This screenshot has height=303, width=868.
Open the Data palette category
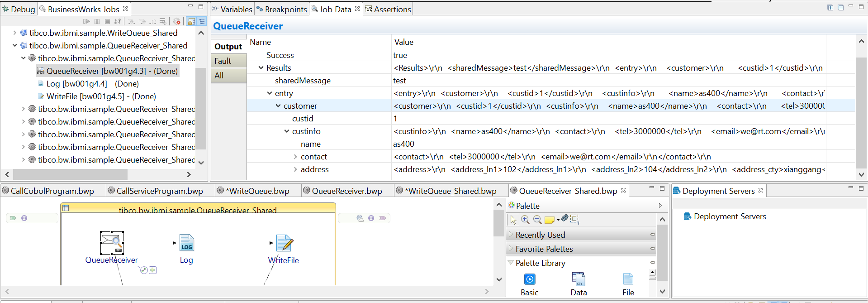coord(579,284)
